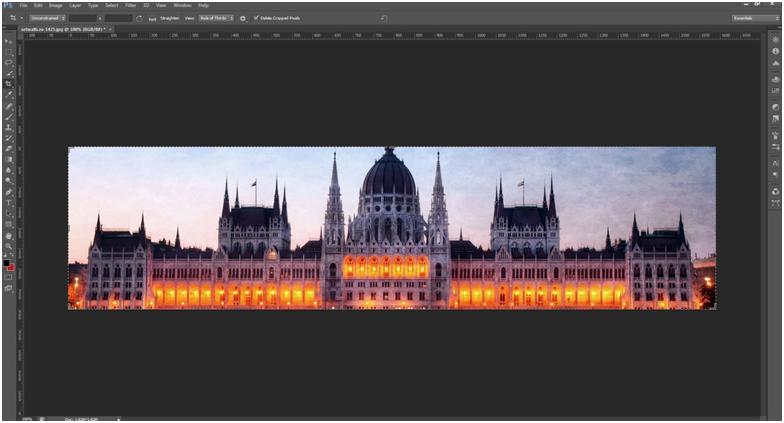This screenshot has width=784, height=423.
Task: Select the Crop tool in the toolbox
Action: point(8,84)
